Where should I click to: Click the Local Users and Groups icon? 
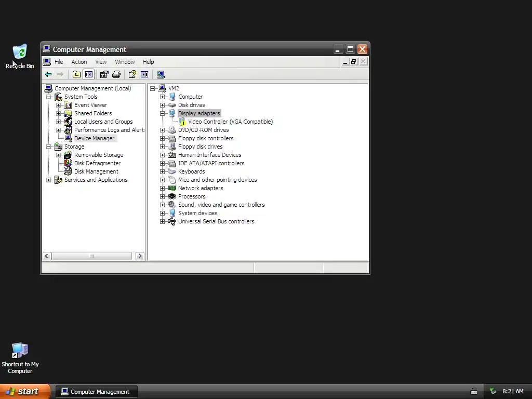[x=68, y=122]
